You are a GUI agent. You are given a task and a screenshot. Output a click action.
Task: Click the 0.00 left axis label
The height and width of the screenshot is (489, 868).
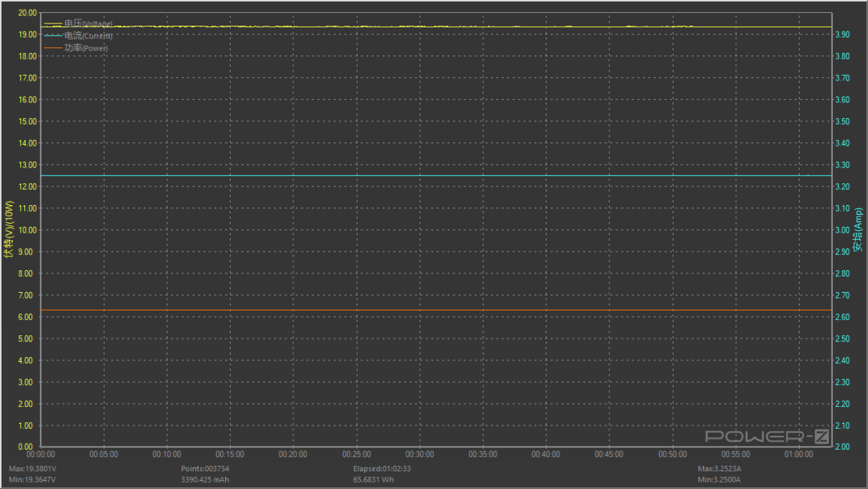26,446
